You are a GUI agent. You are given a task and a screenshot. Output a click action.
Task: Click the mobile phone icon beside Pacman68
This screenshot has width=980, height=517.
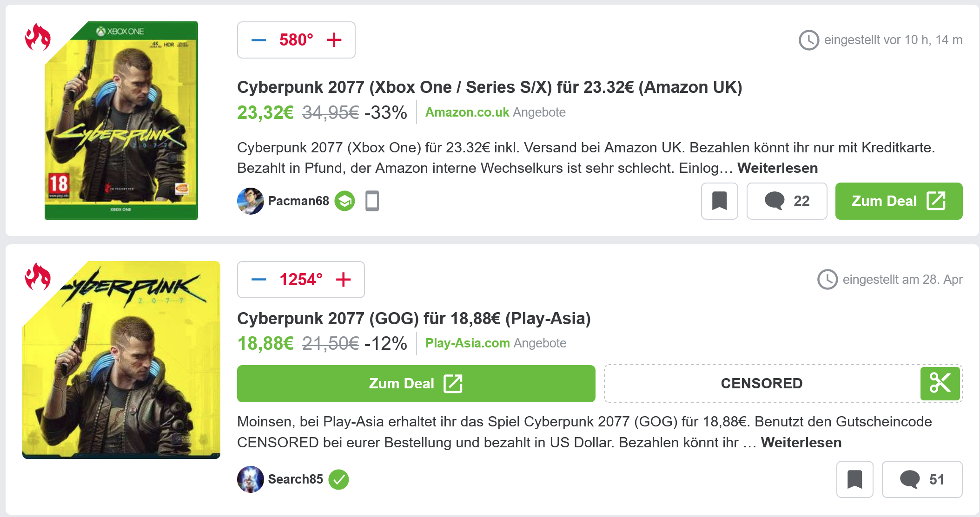click(372, 201)
